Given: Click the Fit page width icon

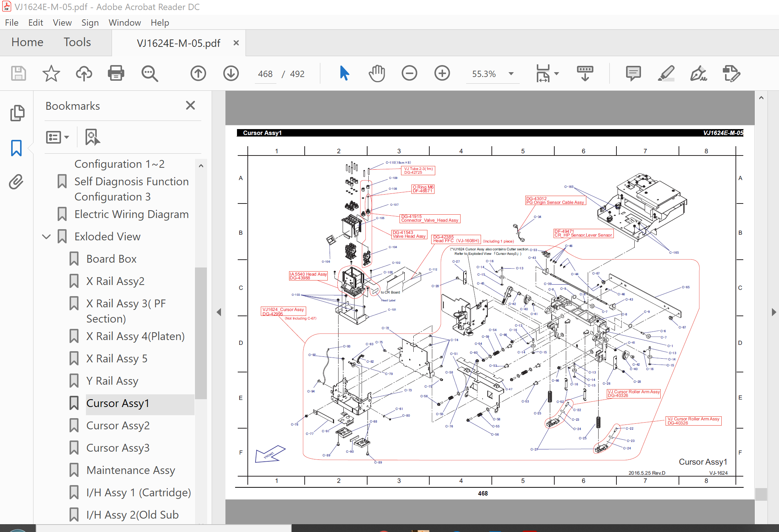Looking at the screenshot, I should pyautogui.click(x=543, y=73).
